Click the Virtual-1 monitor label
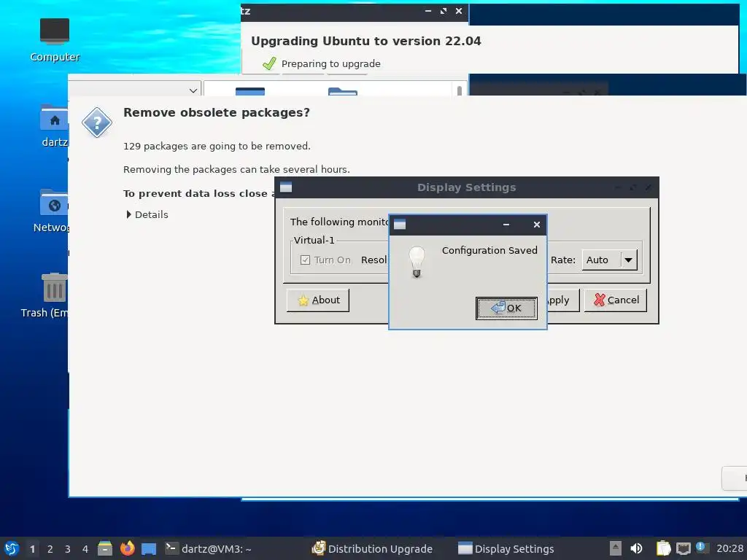Screen dimensions: 747x560 pyautogui.click(x=314, y=241)
